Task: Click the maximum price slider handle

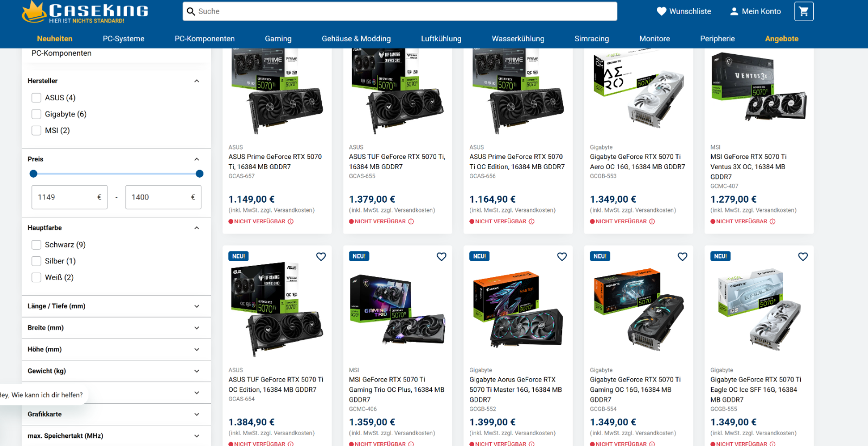Action: tap(200, 174)
